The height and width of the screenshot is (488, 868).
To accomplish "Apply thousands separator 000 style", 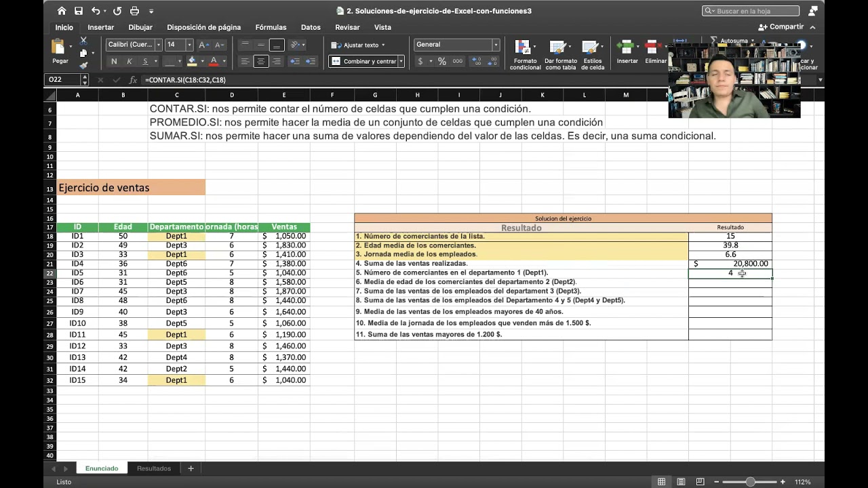I will click(458, 61).
